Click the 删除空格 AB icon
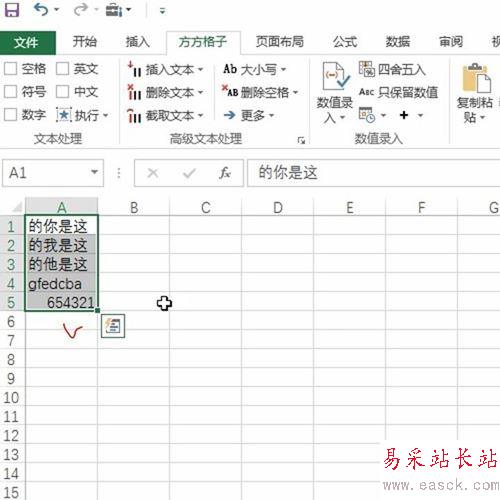This screenshot has height=500, width=500. [x=230, y=91]
